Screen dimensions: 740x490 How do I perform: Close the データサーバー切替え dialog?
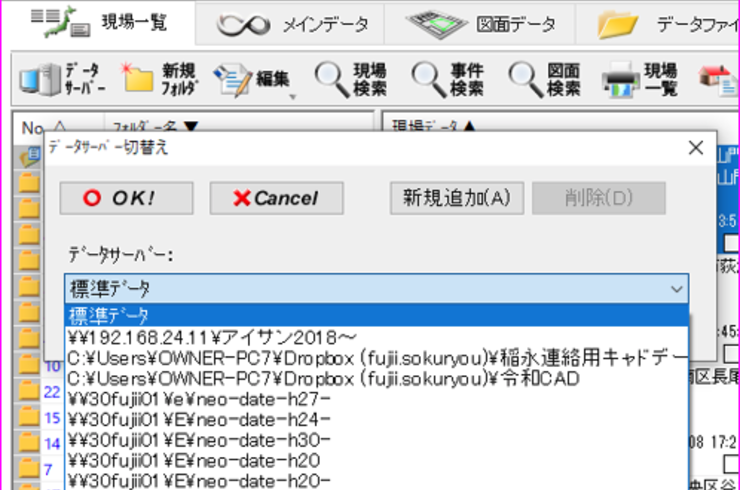click(696, 147)
